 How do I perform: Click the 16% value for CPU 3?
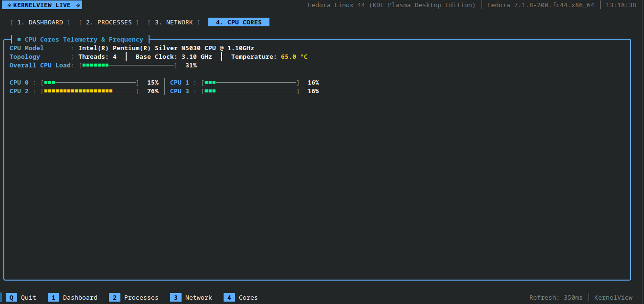[x=313, y=91]
